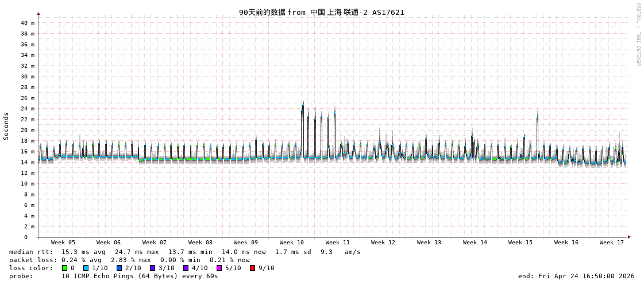
Task: Click the end timestamp text
Action: click(x=576, y=276)
